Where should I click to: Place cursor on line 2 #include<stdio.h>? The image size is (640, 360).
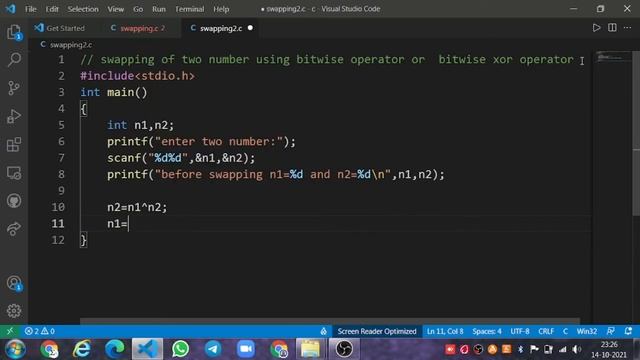coord(137,76)
